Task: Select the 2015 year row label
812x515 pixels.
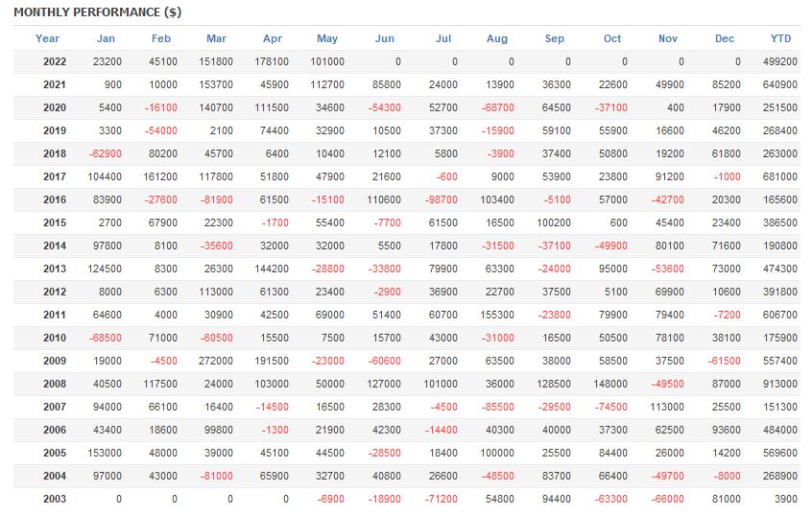Action: (55, 222)
